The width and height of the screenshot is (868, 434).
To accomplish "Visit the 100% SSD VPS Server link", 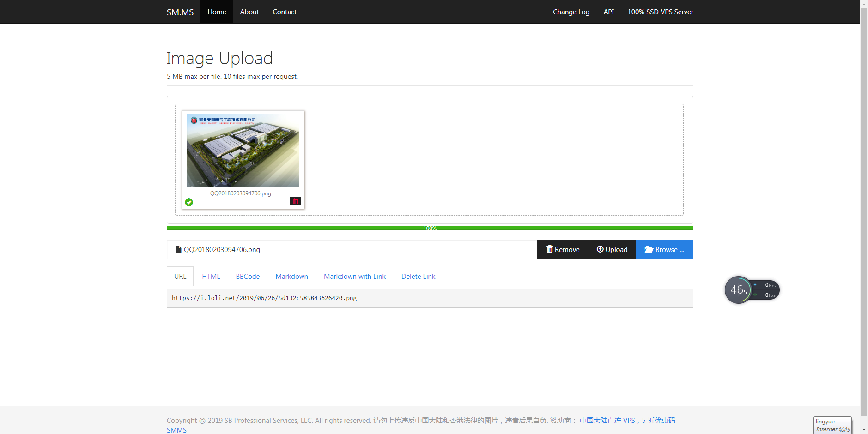I will coord(660,12).
